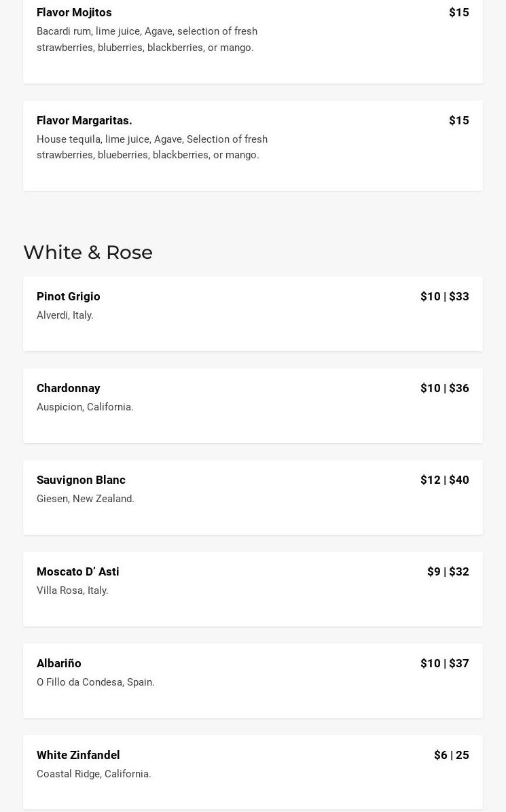Click the Pinot Grigio $10 | $33 price

444,296
